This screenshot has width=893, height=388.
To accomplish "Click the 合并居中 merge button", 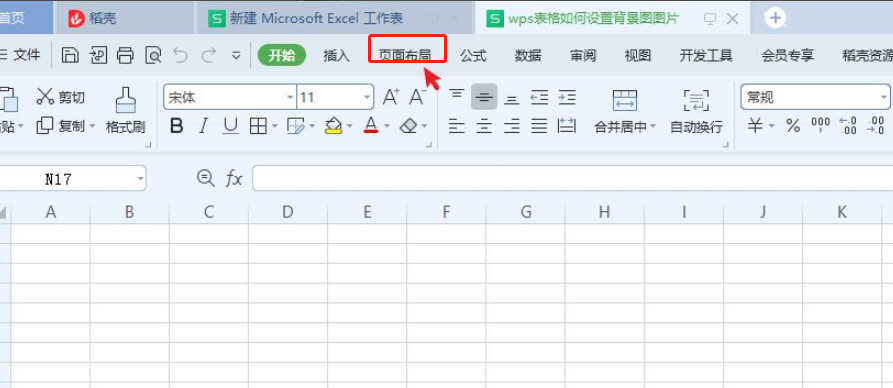I will (x=625, y=112).
